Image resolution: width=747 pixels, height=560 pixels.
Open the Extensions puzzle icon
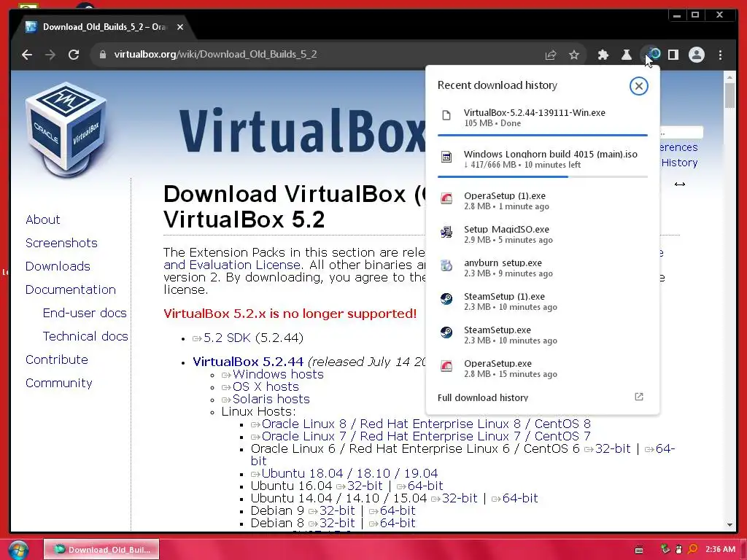pos(603,55)
